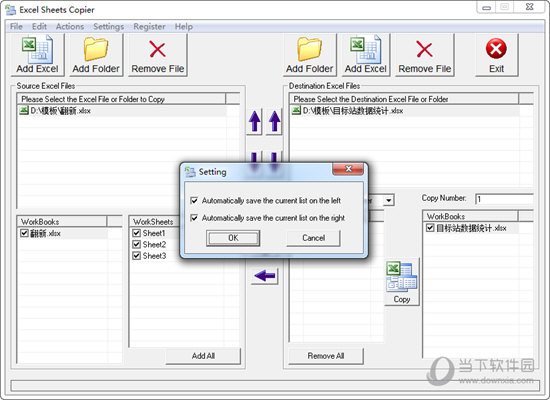This screenshot has height=400, width=550.
Task: Click the red Exit icon
Action: pos(496,48)
